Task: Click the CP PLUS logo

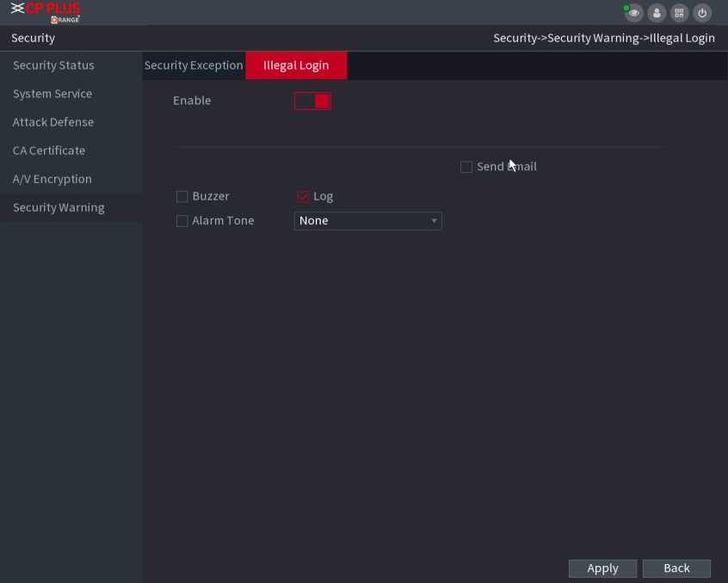Action: tap(46, 12)
